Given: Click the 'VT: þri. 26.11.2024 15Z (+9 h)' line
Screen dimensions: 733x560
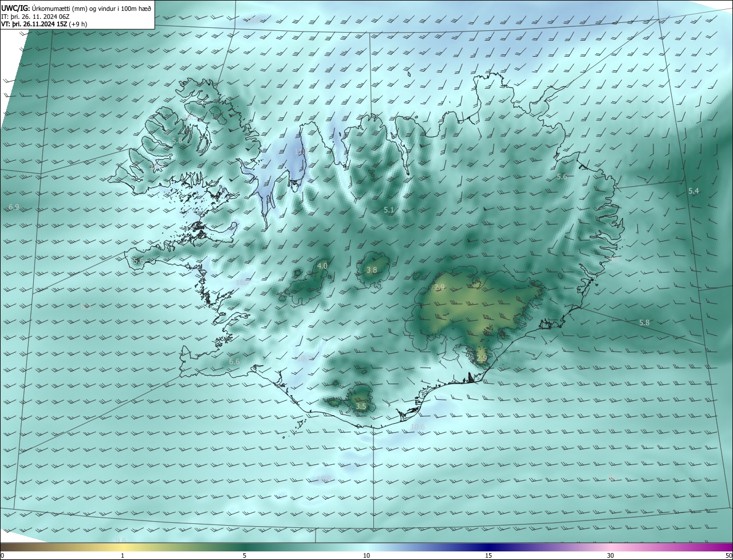Looking at the screenshot, I should pyautogui.click(x=45, y=24).
